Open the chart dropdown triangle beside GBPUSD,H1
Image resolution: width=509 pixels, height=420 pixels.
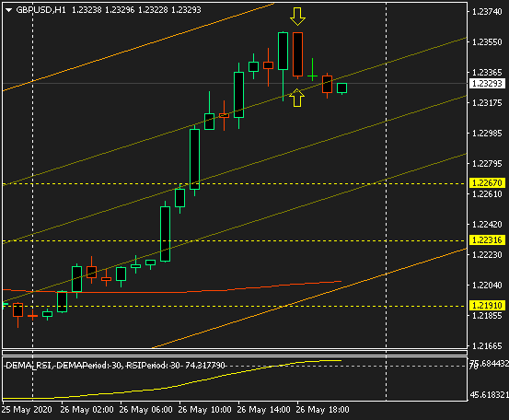point(9,10)
